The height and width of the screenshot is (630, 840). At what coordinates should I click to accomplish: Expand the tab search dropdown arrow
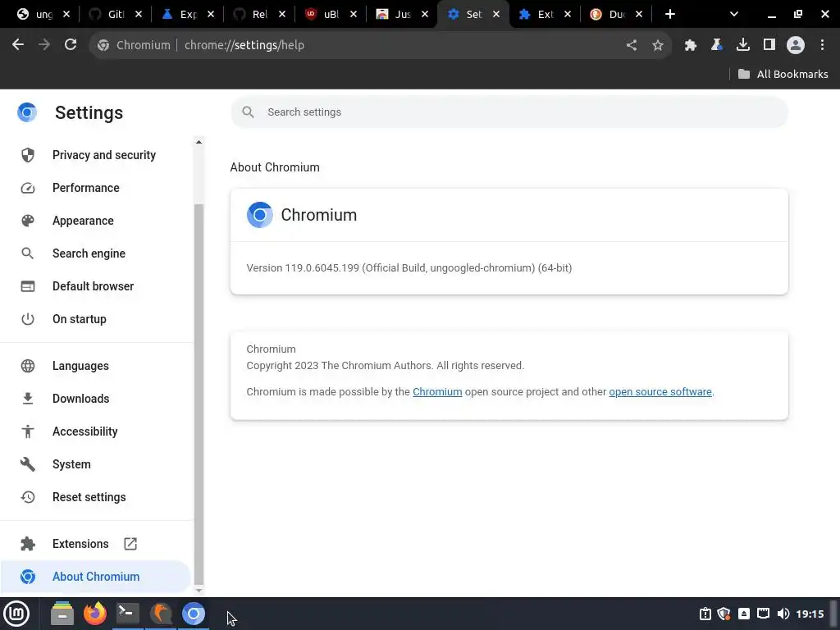[734, 15]
